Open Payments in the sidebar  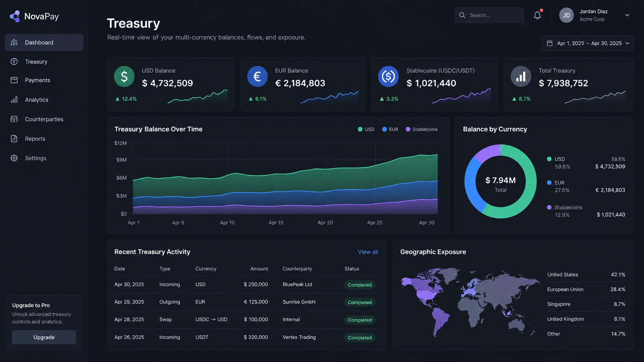click(x=44, y=80)
